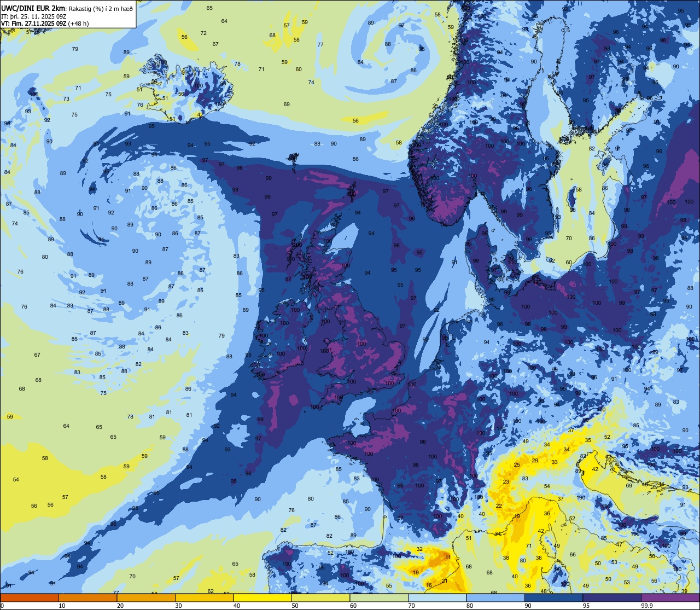The height and width of the screenshot is (610, 700).
Task: Pick the dark orange legend swatch left of 10
Action: tap(30, 597)
